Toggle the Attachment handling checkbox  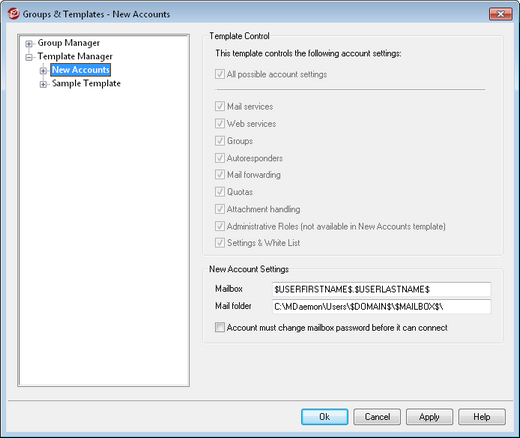[220, 209]
